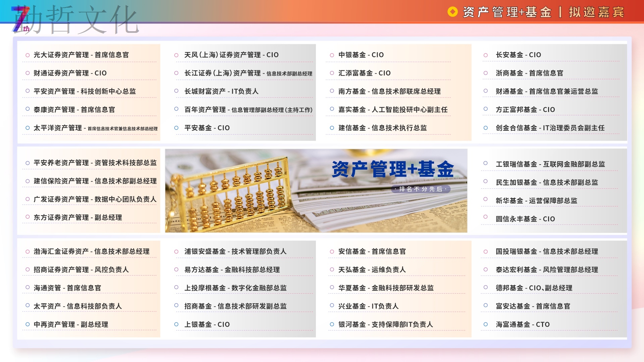This screenshot has height=362, width=644.
Task: Select 浦银安盛基金 - 技术管理部负责人
Action: (x=235, y=252)
